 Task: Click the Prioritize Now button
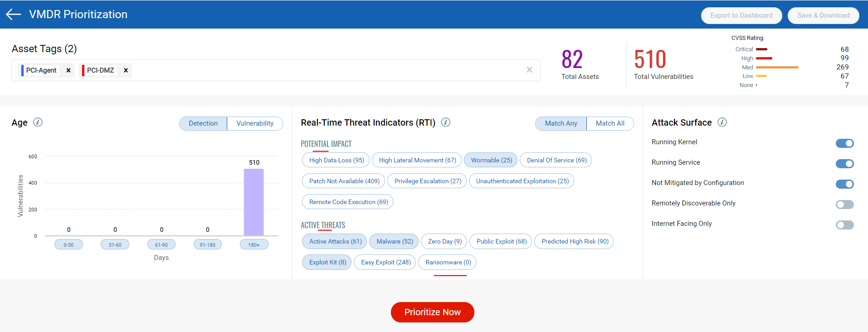click(433, 312)
